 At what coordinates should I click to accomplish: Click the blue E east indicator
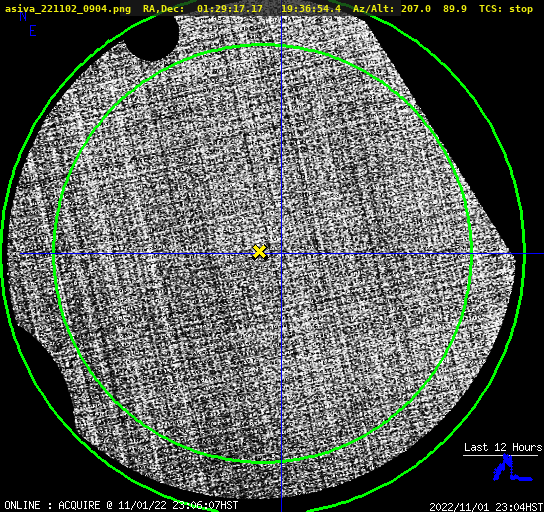(x=33, y=31)
